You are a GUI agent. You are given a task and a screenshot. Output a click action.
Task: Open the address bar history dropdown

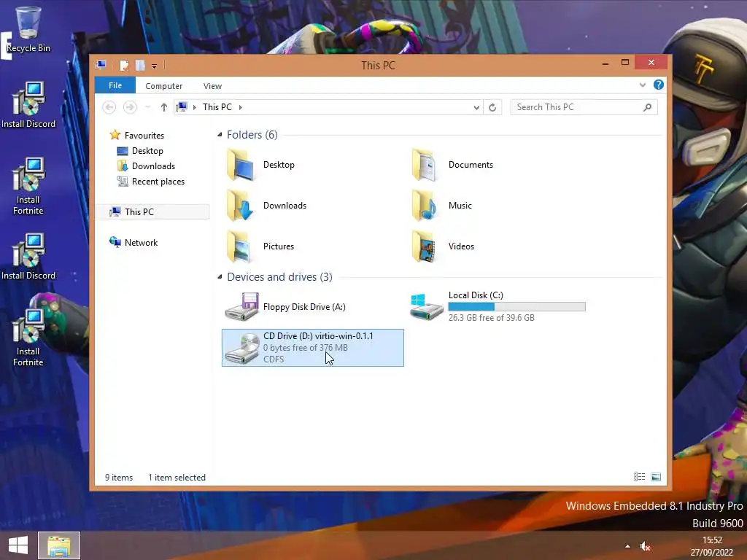pyautogui.click(x=476, y=108)
